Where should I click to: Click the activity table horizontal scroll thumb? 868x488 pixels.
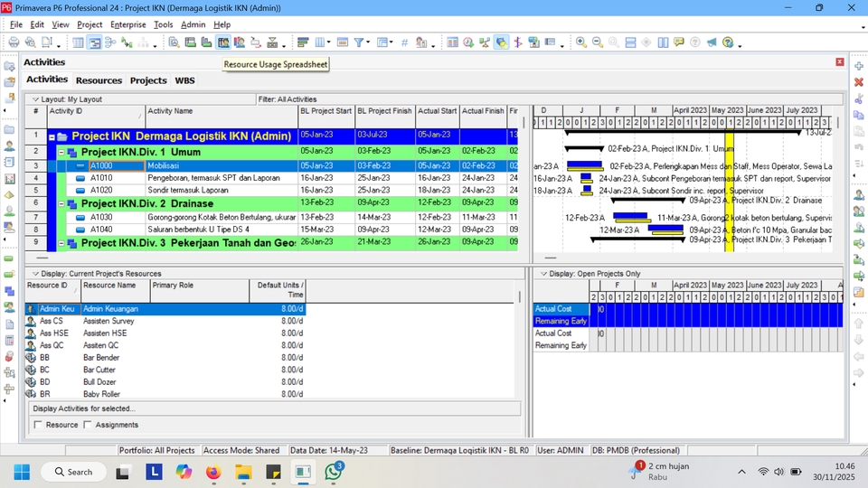coord(42,258)
